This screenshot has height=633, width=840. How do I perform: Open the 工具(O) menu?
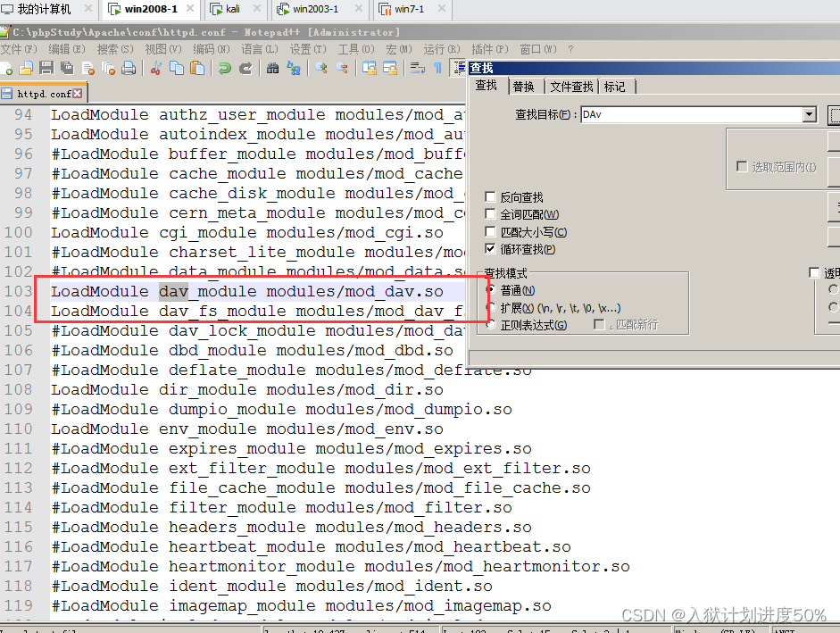point(356,49)
